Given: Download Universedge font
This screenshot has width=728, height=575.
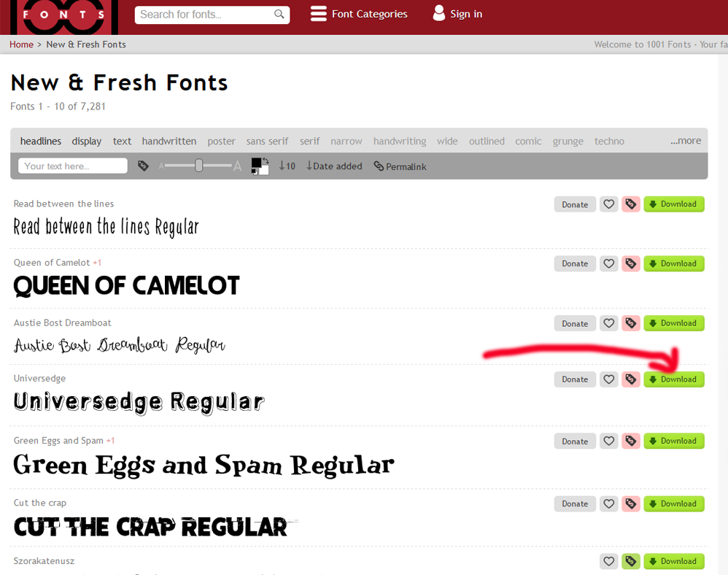Looking at the screenshot, I should [x=674, y=379].
